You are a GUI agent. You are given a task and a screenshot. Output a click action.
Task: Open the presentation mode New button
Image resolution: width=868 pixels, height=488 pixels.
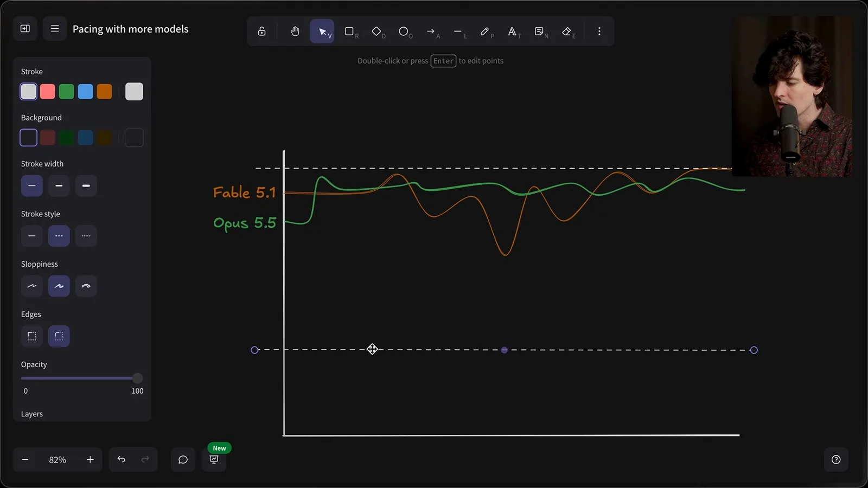coord(214,459)
